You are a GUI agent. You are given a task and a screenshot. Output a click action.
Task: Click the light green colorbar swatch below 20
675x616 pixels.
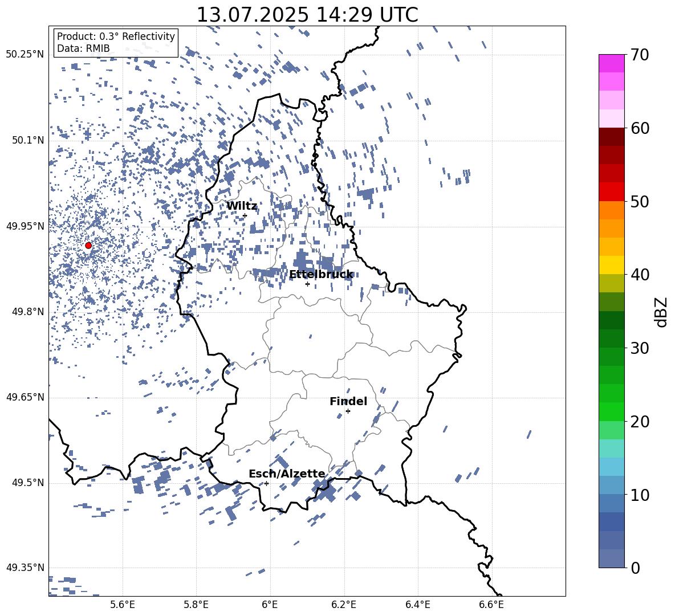(x=611, y=430)
